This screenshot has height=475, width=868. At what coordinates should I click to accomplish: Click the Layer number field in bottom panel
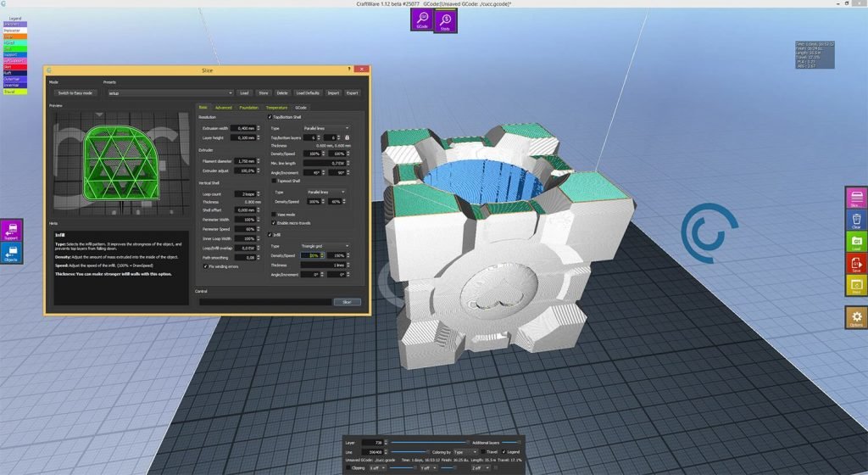pyautogui.click(x=373, y=442)
